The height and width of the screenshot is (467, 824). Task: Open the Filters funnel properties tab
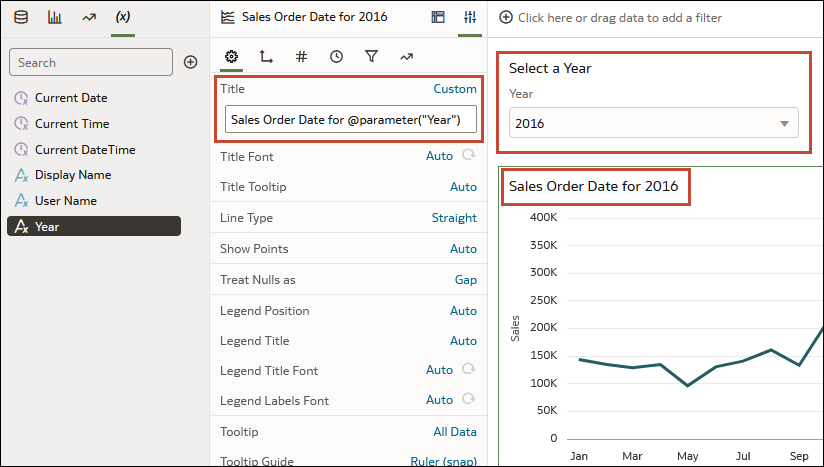click(371, 56)
